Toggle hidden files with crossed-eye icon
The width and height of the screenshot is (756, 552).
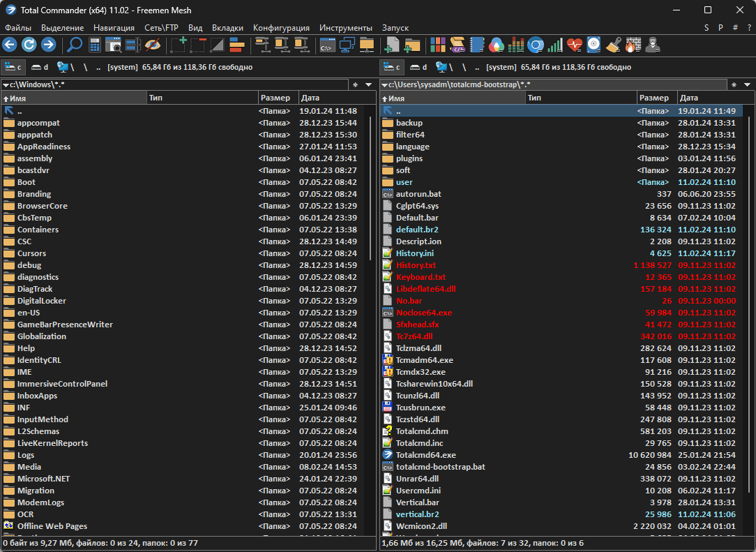(x=153, y=45)
